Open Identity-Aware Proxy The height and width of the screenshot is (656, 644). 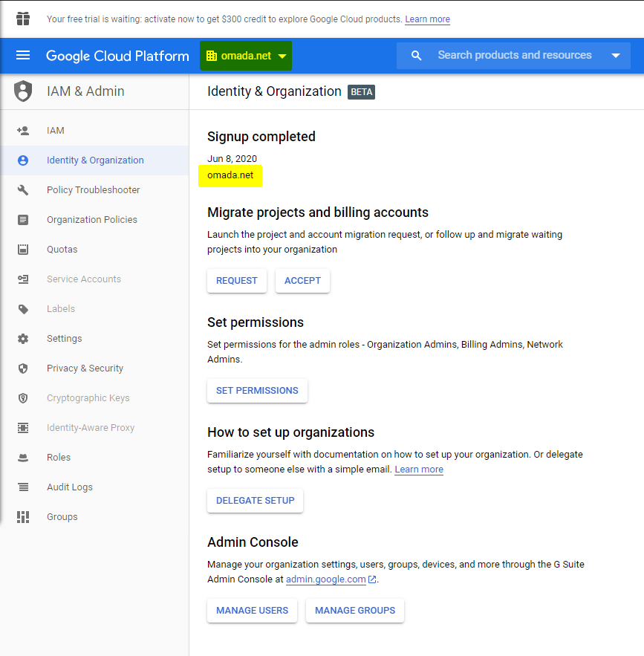[94, 428]
